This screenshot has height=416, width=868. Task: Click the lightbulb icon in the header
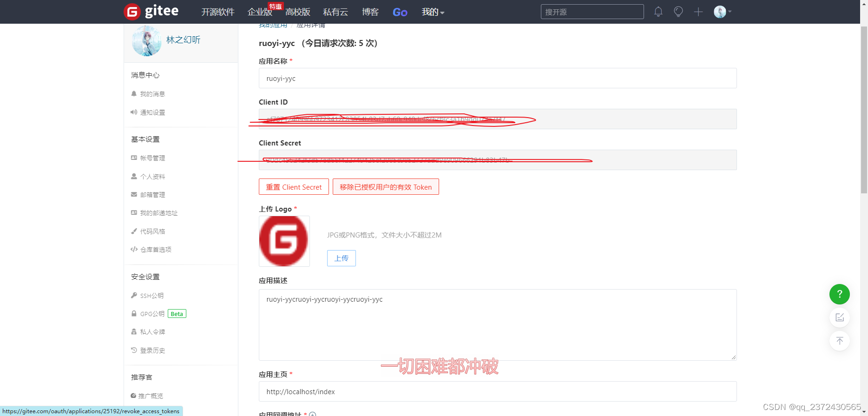[678, 12]
